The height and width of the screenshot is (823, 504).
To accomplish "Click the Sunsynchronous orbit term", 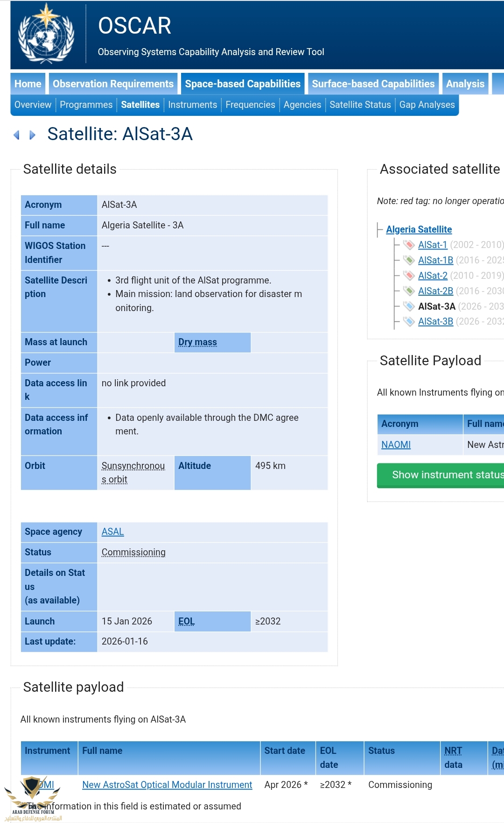I will 133,472.
